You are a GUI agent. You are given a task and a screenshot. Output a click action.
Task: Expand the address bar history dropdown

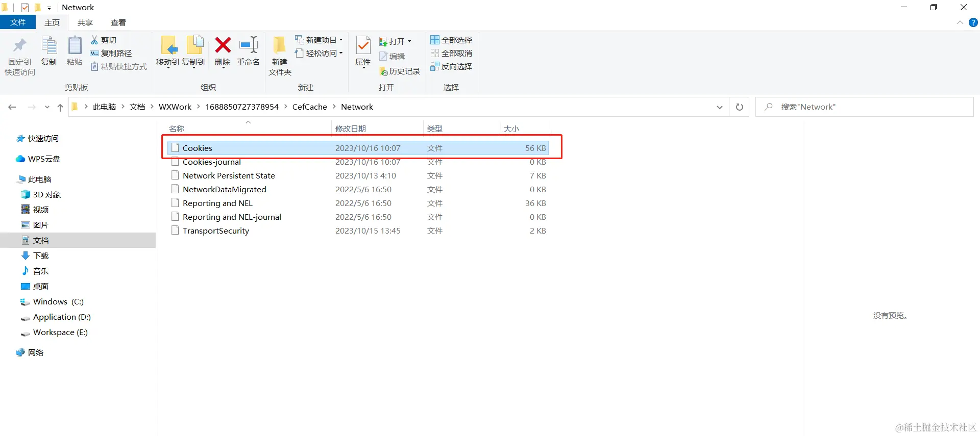[720, 107]
